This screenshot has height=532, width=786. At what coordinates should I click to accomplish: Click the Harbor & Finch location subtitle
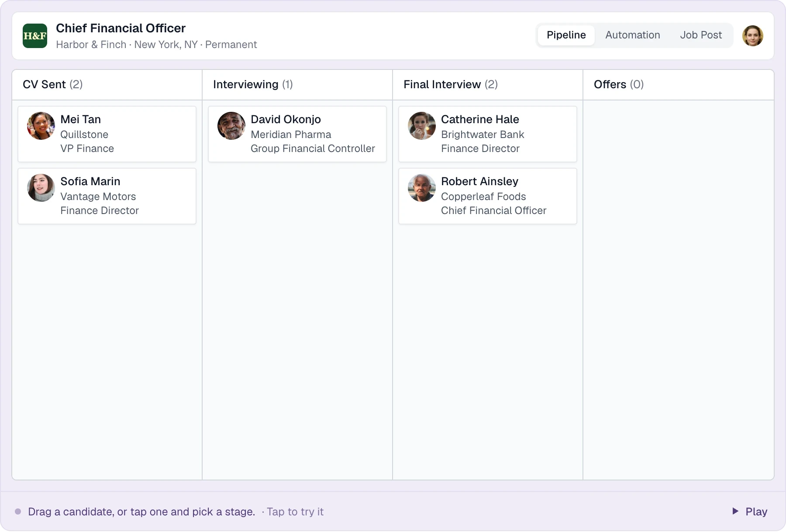(x=156, y=45)
